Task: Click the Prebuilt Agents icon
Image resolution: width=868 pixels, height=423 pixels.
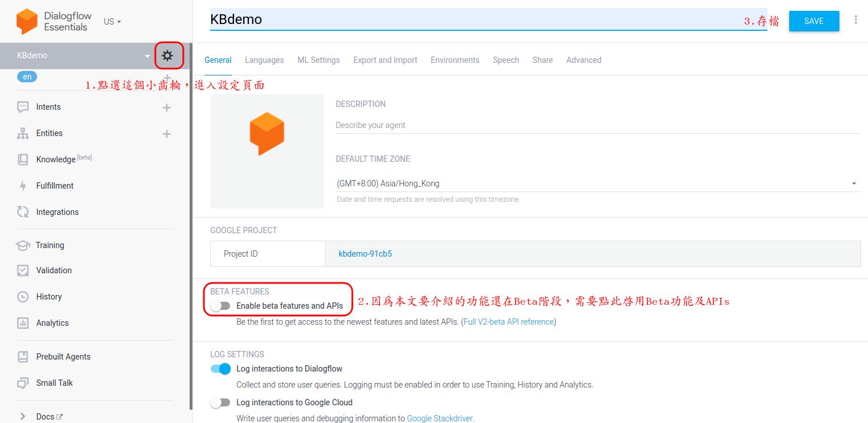Action: 23,357
